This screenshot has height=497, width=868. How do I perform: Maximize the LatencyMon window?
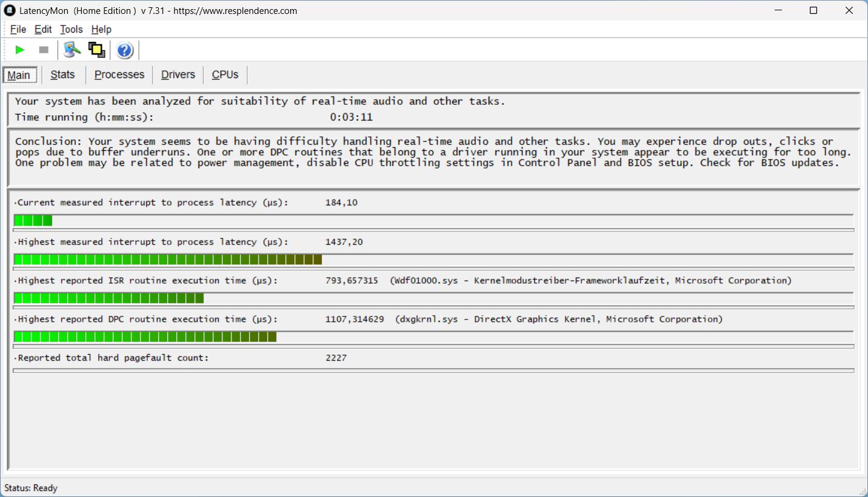[x=813, y=10]
